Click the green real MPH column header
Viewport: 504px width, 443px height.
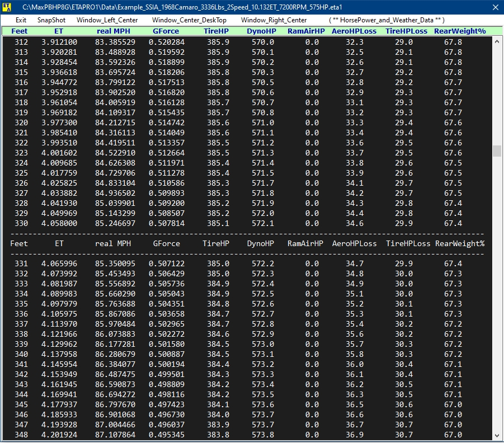click(x=114, y=31)
